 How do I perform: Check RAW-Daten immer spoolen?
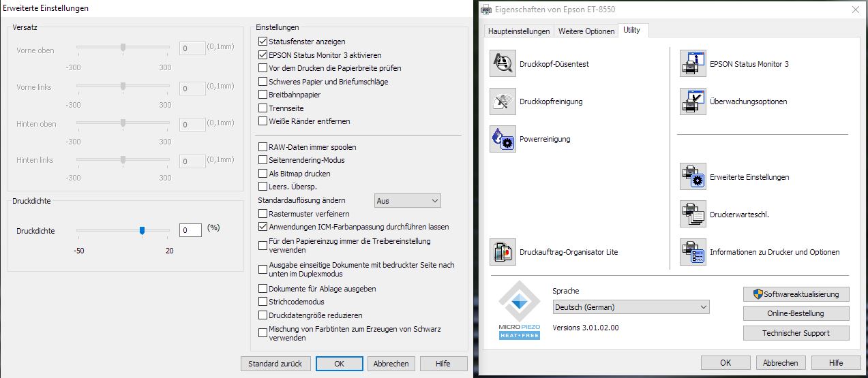tap(263, 147)
